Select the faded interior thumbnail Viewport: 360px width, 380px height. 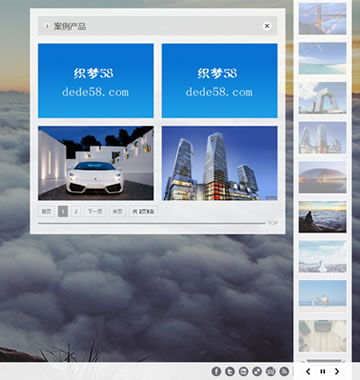(x=322, y=336)
